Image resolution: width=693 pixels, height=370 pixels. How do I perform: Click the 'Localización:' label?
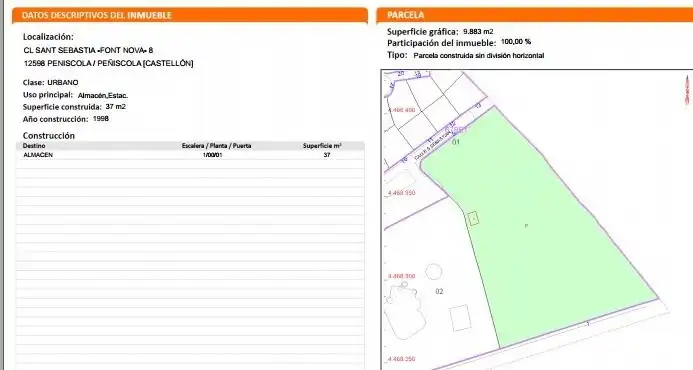[48, 37]
